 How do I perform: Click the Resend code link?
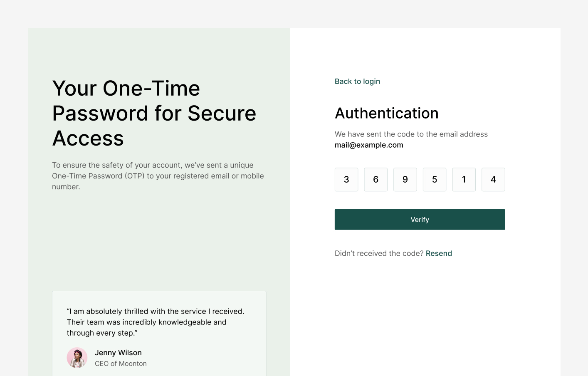(x=439, y=253)
